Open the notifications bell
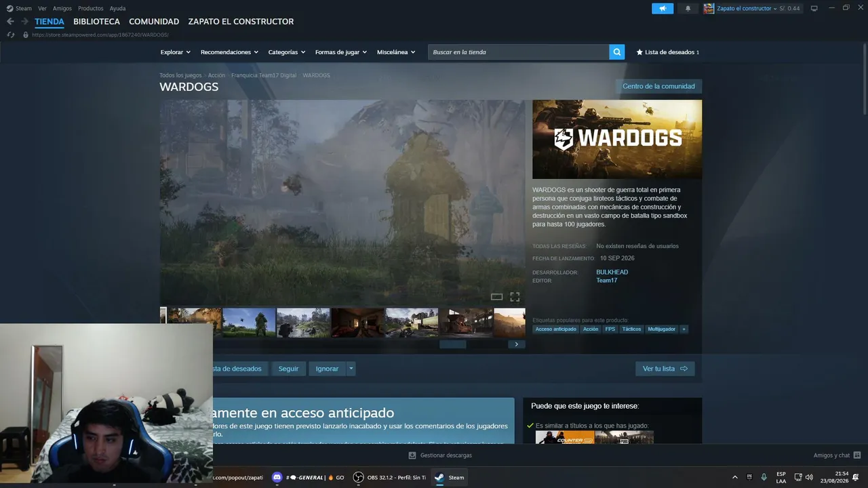 688,9
